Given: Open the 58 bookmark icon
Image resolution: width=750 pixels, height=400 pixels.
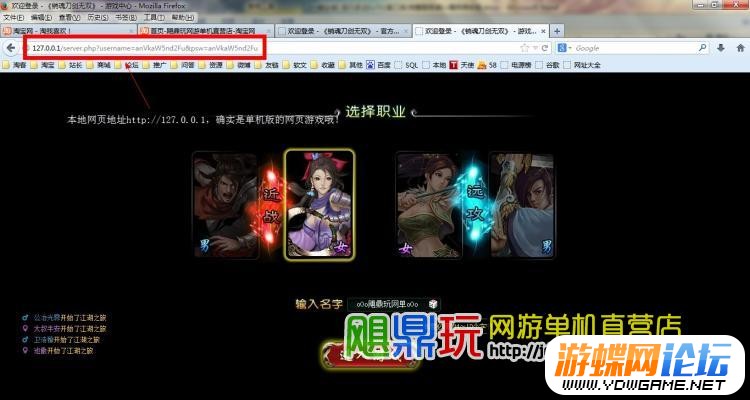Looking at the screenshot, I should pos(487,65).
